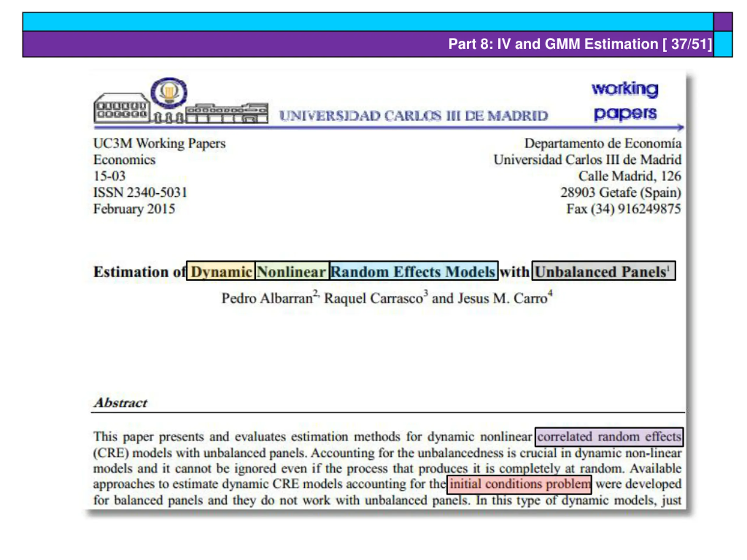Click the university crest logo

point(169,93)
